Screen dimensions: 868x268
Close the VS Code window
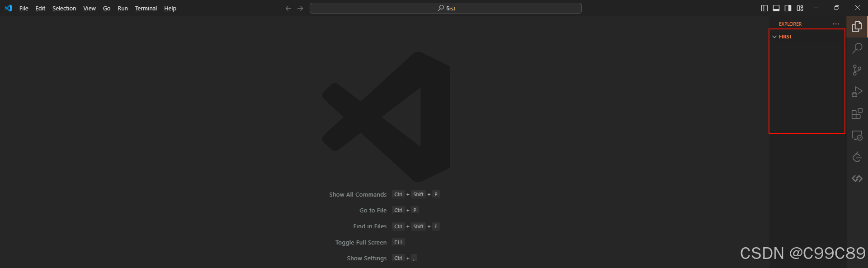pos(858,8)
